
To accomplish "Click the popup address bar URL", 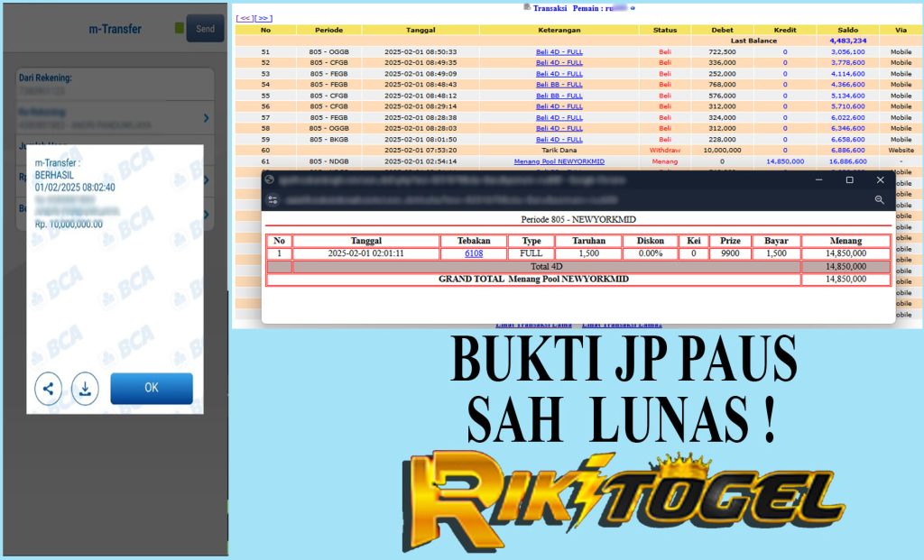I will tap(454, 200).
